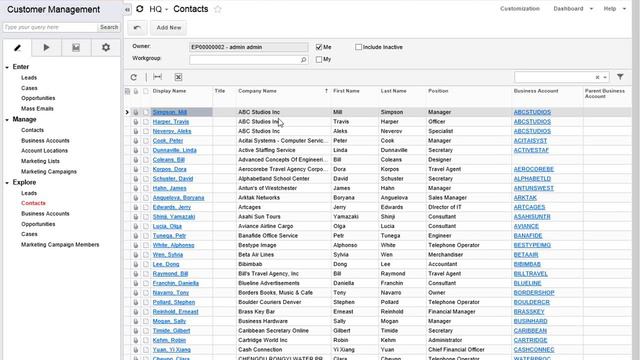The height and width of the screenshot is (360, 640).
Task: Add Contacts page to favorites star
Action: 218,9
